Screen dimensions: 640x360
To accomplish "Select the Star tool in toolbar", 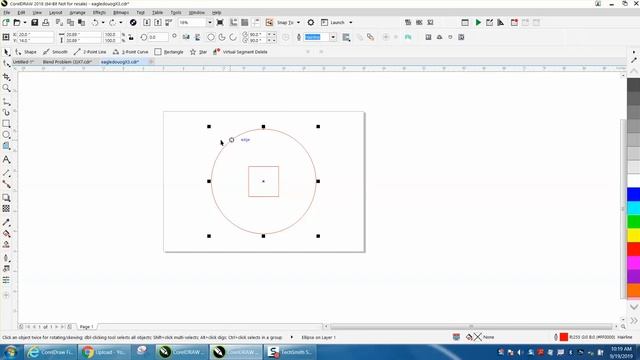I will tap(198, 52).
